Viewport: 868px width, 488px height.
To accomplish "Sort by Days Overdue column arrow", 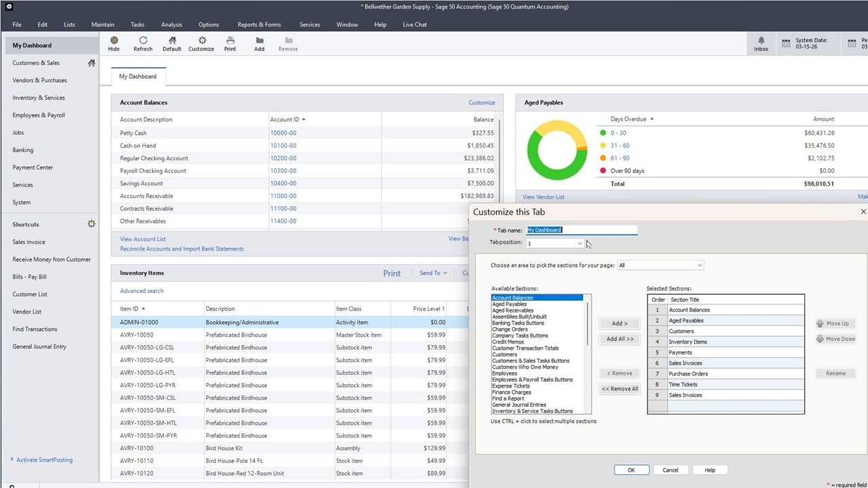I will tap(652, 119).
